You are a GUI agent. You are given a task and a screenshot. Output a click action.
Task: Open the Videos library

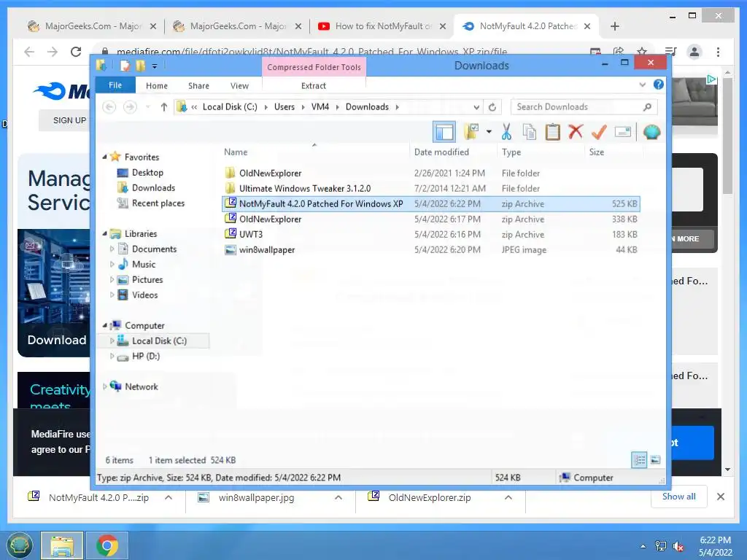click(x=145, y=295)
